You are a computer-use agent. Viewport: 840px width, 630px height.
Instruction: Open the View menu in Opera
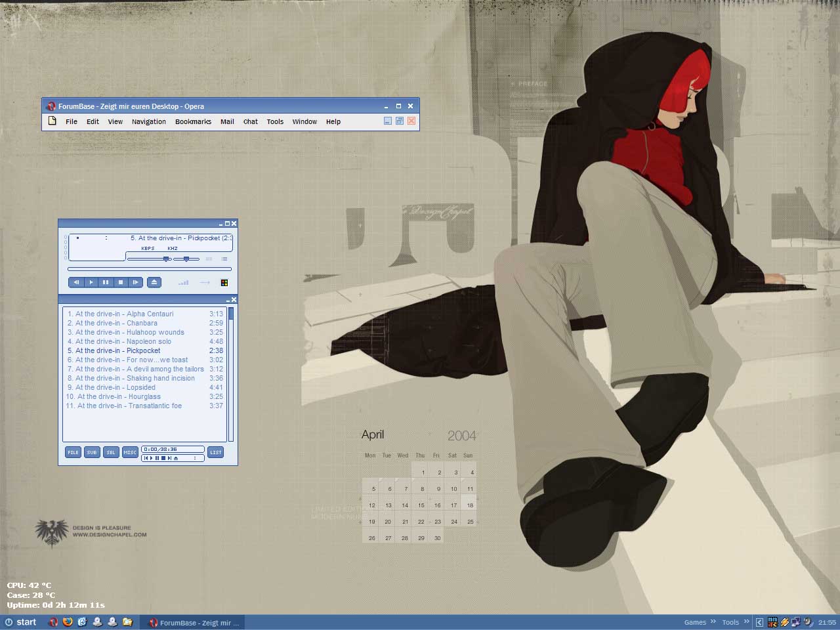click(115, 121)
